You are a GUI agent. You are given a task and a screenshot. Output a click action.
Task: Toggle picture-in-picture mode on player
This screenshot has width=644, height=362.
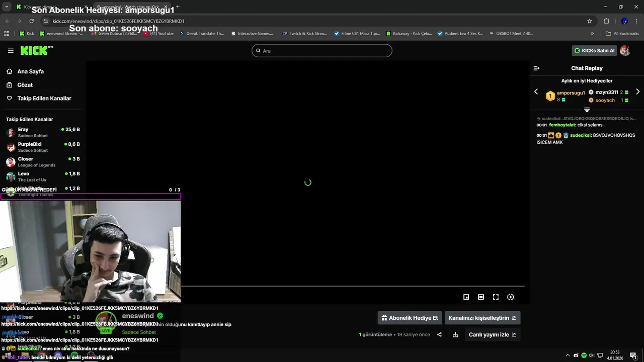click(x=466, y=297)
